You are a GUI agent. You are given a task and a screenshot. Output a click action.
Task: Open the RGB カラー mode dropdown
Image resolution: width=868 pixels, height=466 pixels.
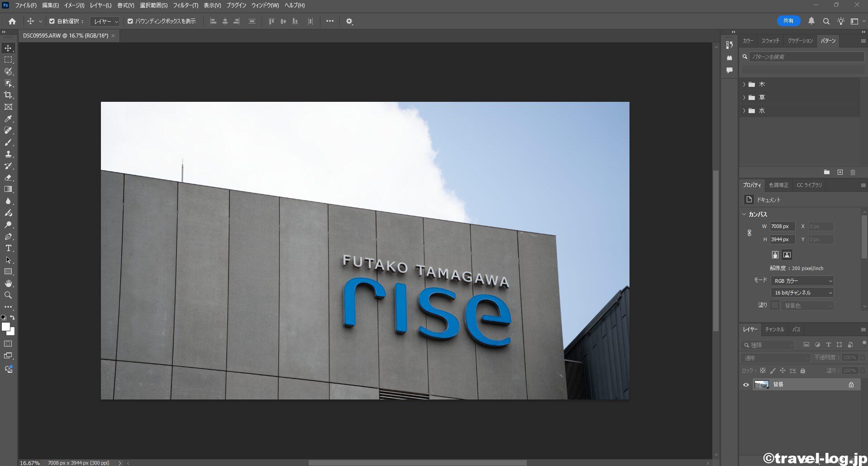tap(802, 281)
